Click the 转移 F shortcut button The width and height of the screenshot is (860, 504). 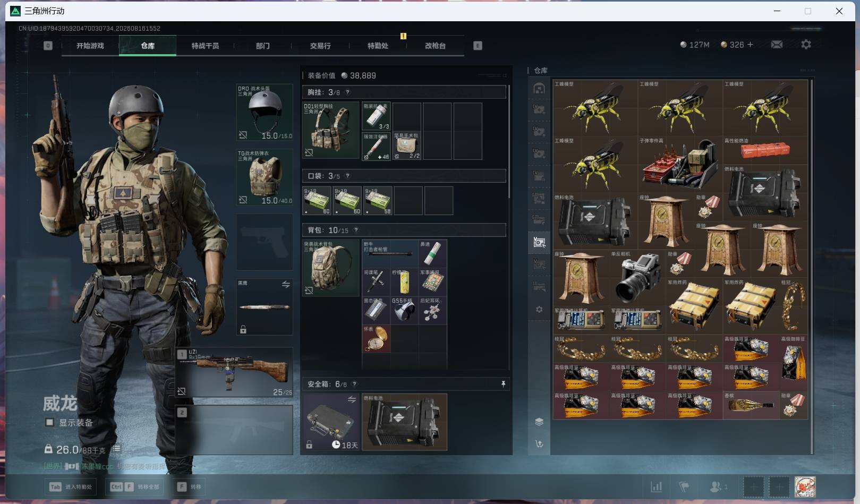[x=190, y=486]
